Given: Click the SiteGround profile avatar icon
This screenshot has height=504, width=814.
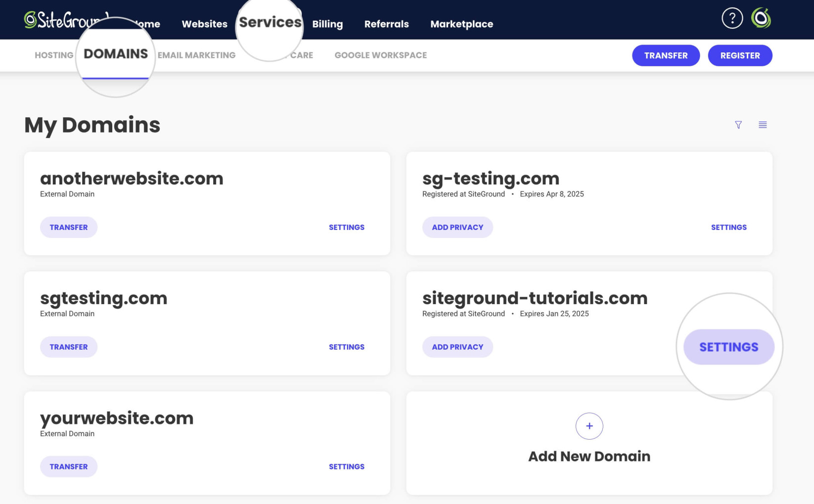Looking at the screenshot, I should point(763,18).
